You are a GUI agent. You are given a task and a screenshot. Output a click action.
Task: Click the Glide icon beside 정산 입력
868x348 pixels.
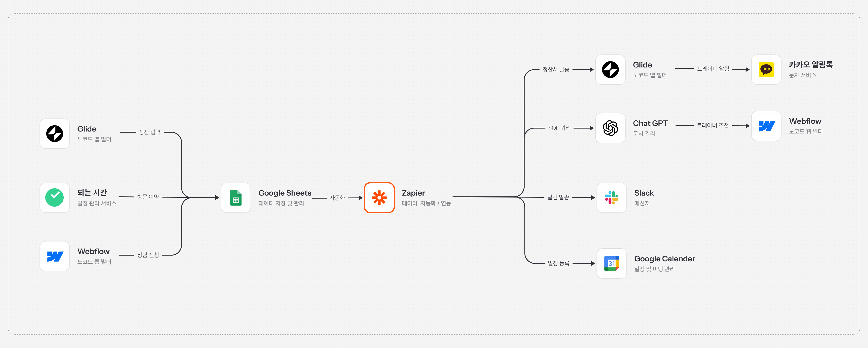[55, 134]
